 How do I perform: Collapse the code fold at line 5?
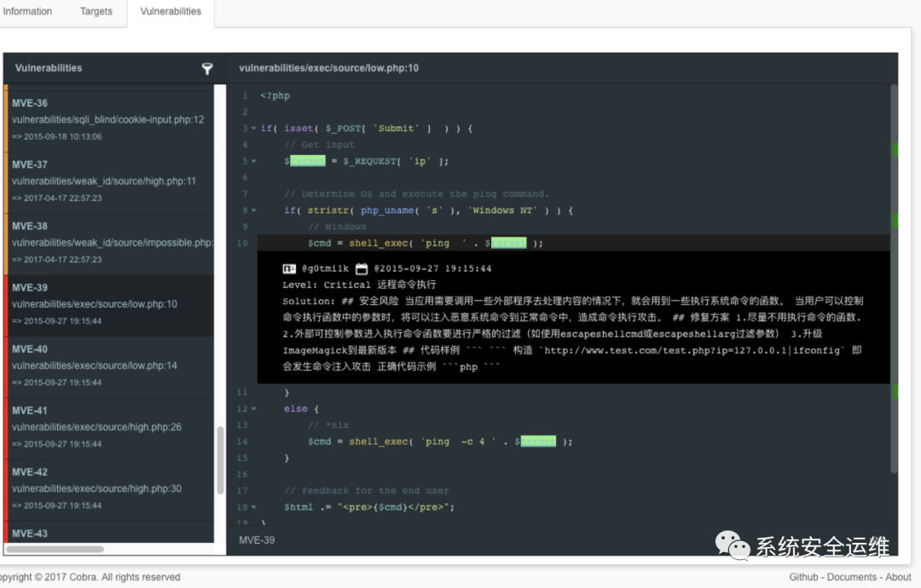[x=254, y=161]
